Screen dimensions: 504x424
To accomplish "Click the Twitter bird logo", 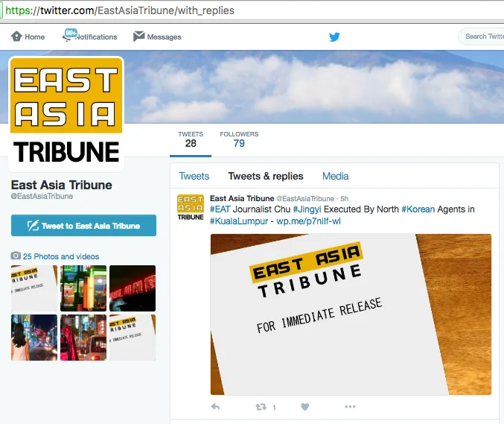I will tap(334, 37).
